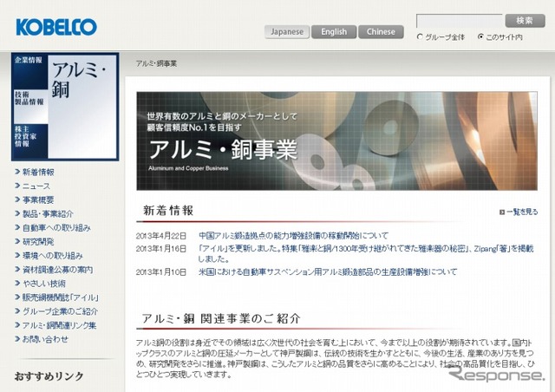Open the 技術 製品情報 tab
The height and width of the screenshot is (392, 555).
[x=30, y=106]
